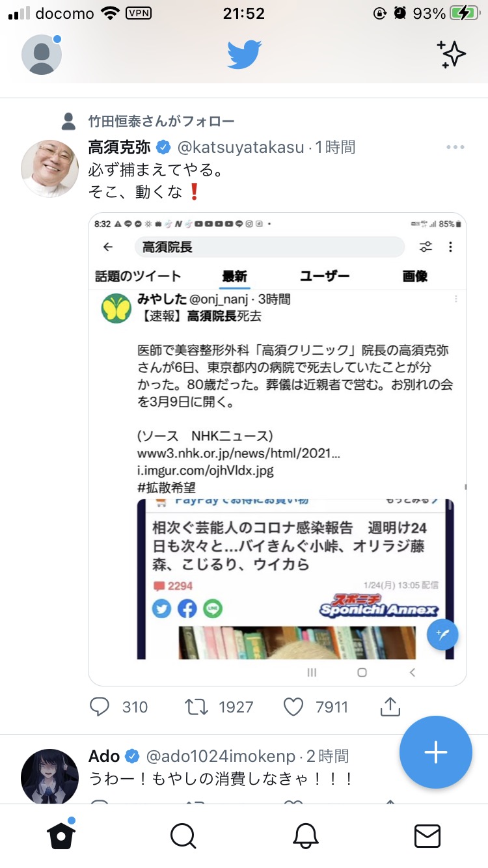Open the more options on 高須克弥's tweet
488x868 pixels.
pyautogui.click(x=455, y=148)
